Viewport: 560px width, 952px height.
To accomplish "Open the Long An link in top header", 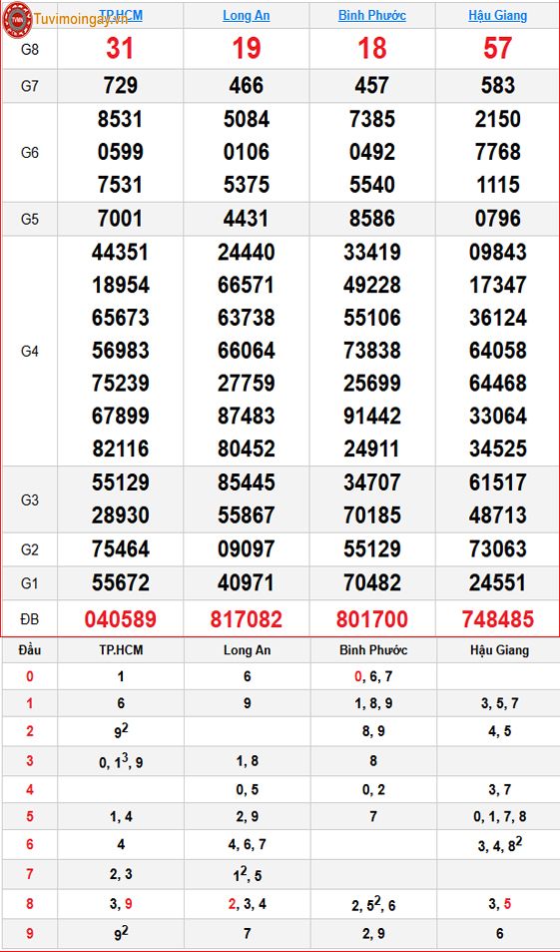I will tap(246, 15).
